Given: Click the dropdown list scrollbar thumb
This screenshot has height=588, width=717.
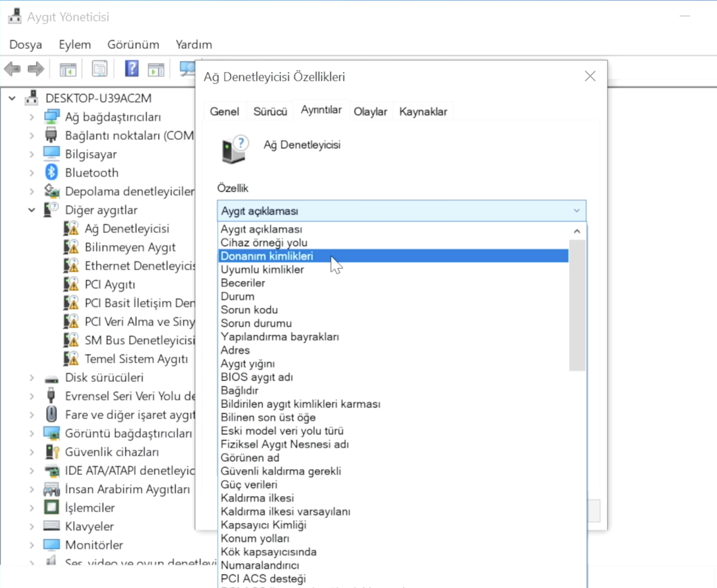Looking at the screenshot, I should pos(577,305).
